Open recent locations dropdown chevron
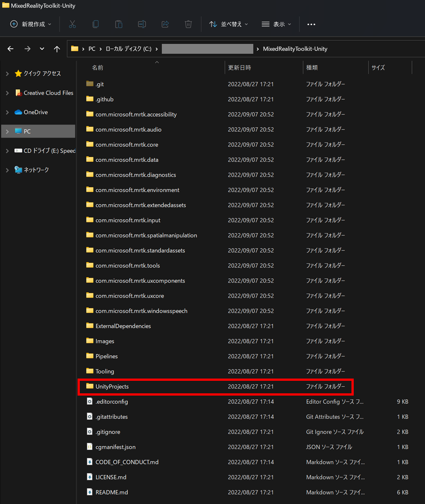This screenshot has height=504, width=425. (x=42, y=49)
